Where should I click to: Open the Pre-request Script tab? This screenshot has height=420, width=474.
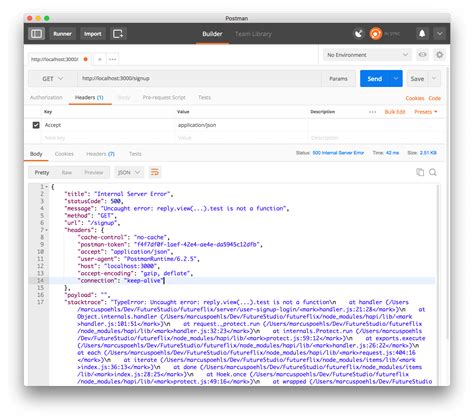(x=164, y=97)
